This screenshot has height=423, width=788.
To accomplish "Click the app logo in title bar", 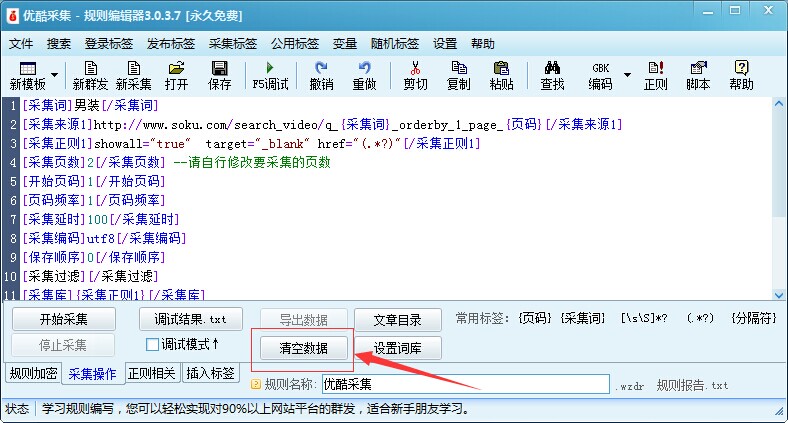I will tap(12, 16).
